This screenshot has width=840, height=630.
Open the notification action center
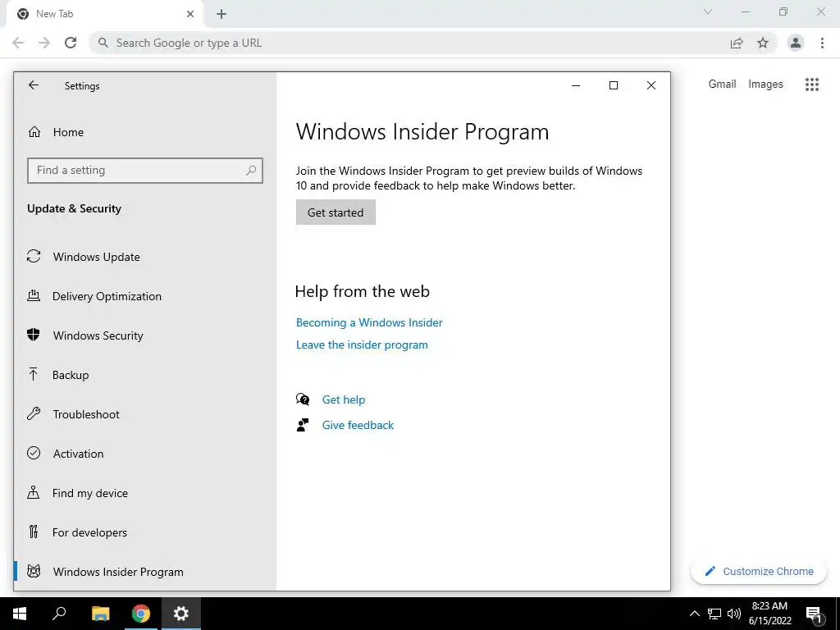point(814,614)
